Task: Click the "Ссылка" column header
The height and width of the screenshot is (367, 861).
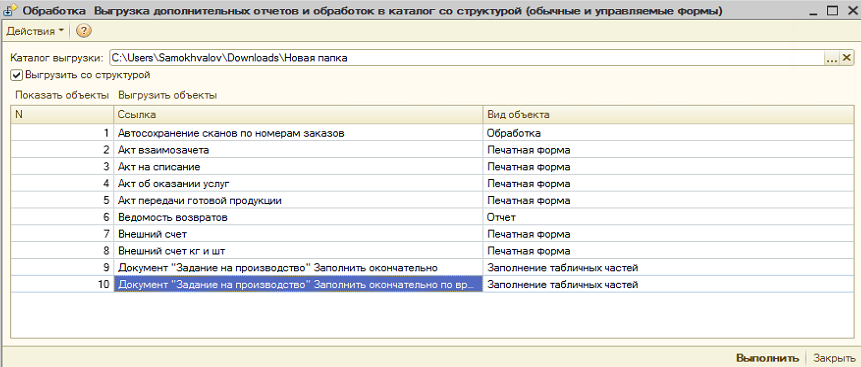Action: tap(298, 115)
